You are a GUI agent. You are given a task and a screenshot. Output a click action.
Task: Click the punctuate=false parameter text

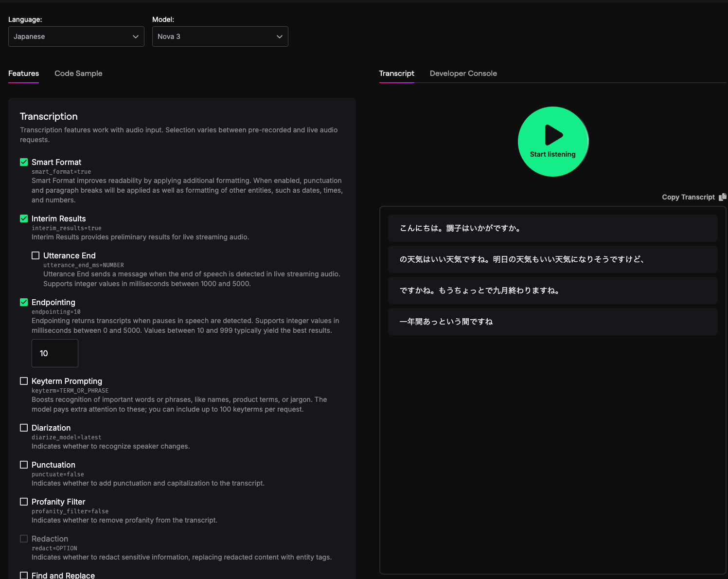pyautogui.click(x=58, y=474)
